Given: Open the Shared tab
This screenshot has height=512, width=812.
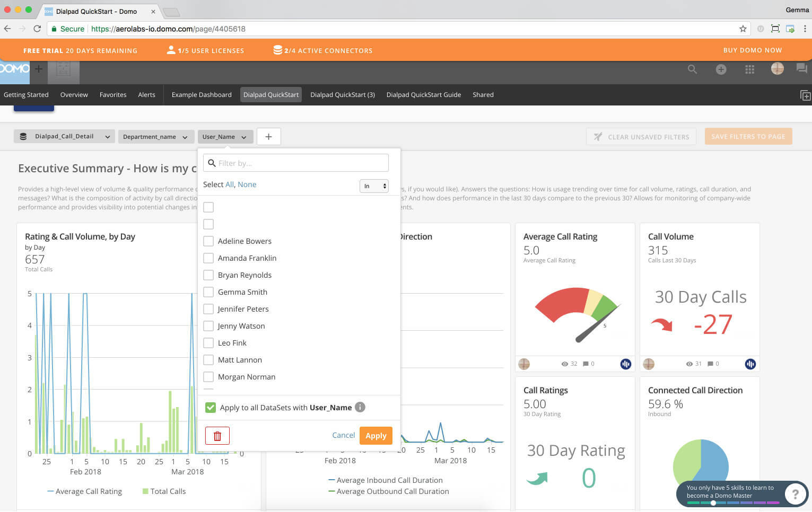Looking at the screenshot, I should 483,95.
